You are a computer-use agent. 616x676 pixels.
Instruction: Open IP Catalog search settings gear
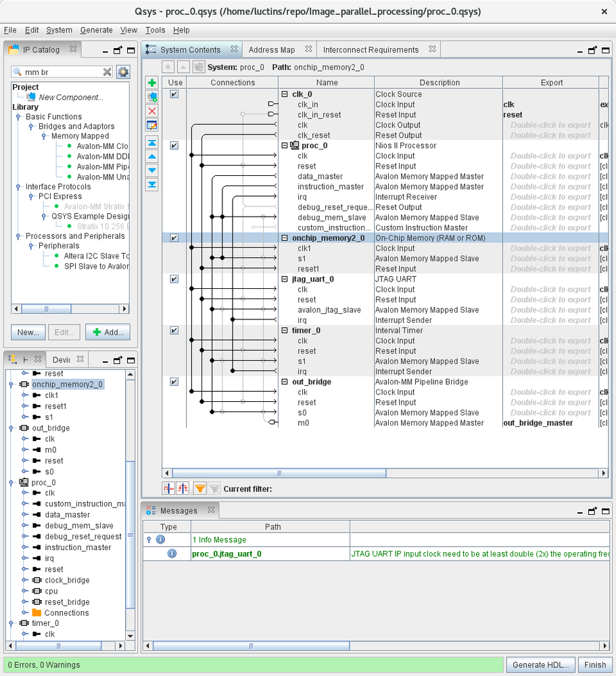[123, 72]
